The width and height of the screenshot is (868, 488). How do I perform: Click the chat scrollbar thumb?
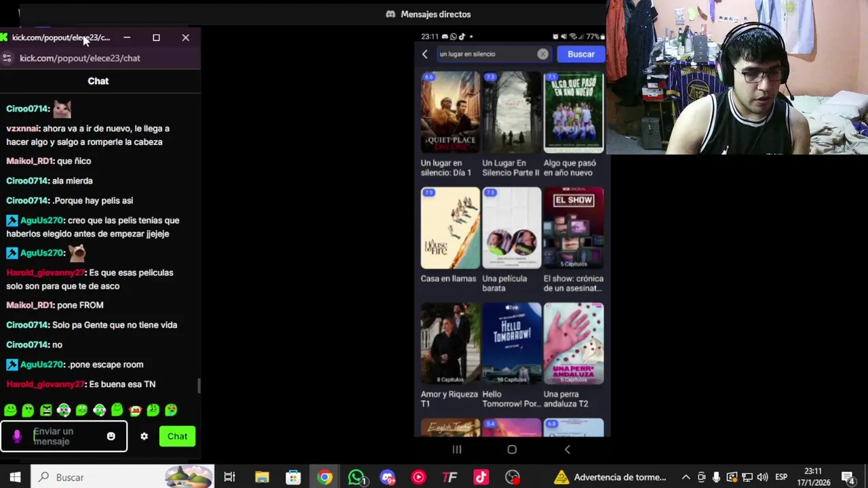199,386
